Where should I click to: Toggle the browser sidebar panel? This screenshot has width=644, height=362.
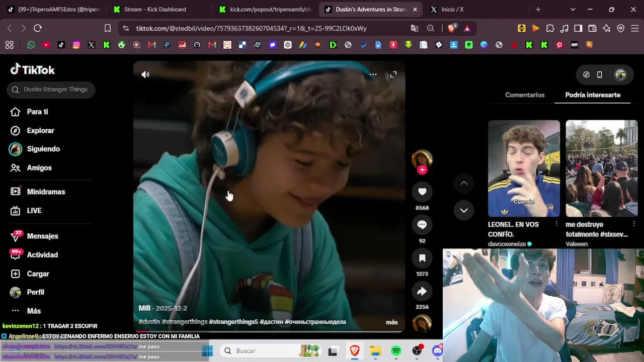578,29
